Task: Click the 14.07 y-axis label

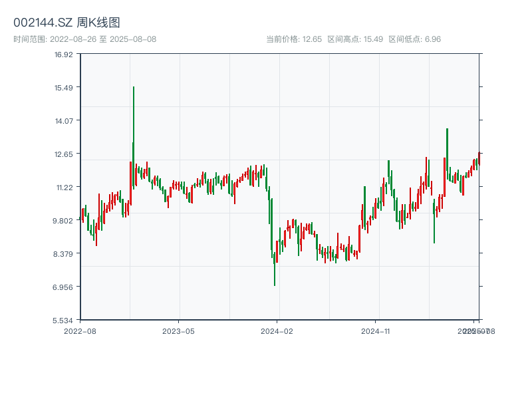Action: coord(64,121)
